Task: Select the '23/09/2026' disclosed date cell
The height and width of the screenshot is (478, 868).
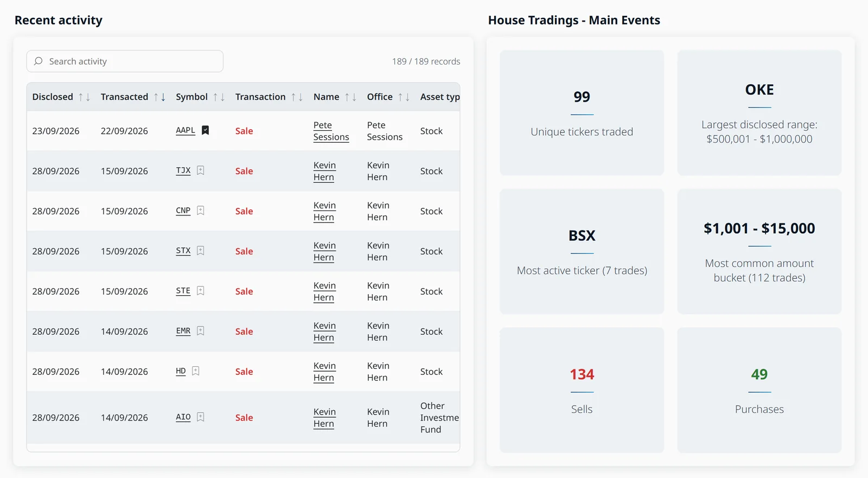Action: point(56,131)
